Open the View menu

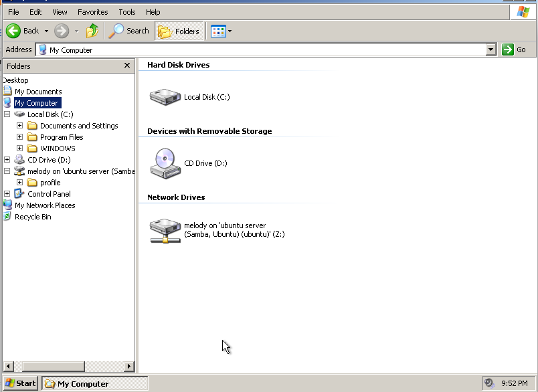pos(60,12)
